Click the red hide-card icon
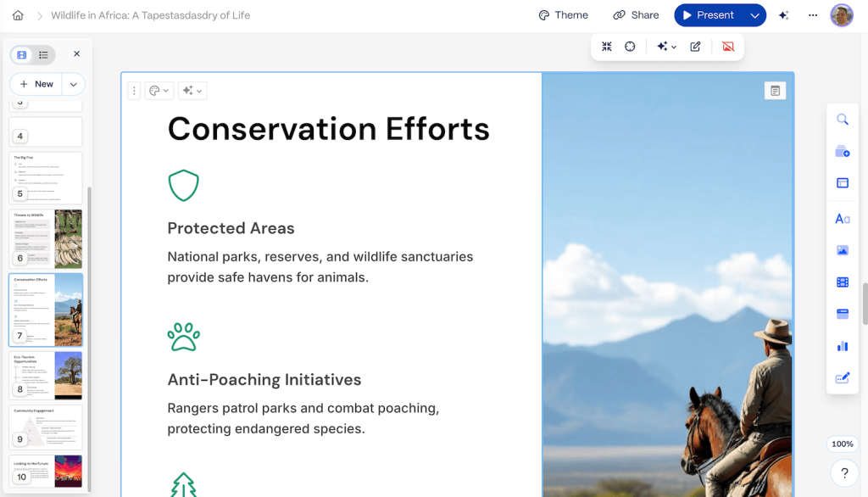Image resolution: width=868 pixels, height=497 pixels. pyautogui.click(x=728, y=47)
